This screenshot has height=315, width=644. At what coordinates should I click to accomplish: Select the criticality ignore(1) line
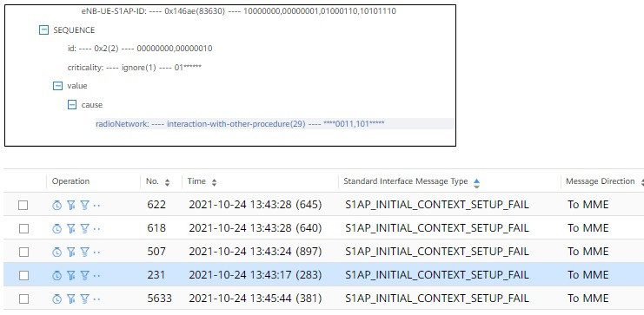[135, 68]
